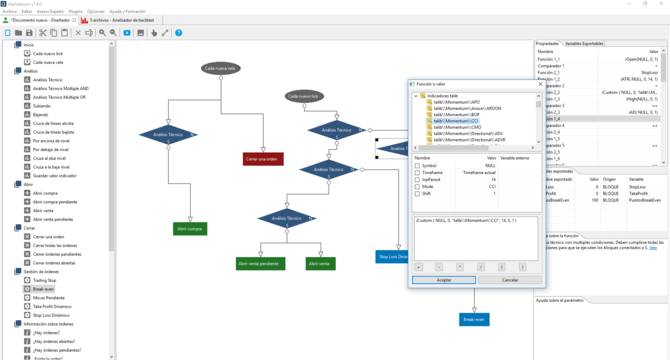
Task: Select the 'Cada nueva vela' start node
Action: (220, 68)
